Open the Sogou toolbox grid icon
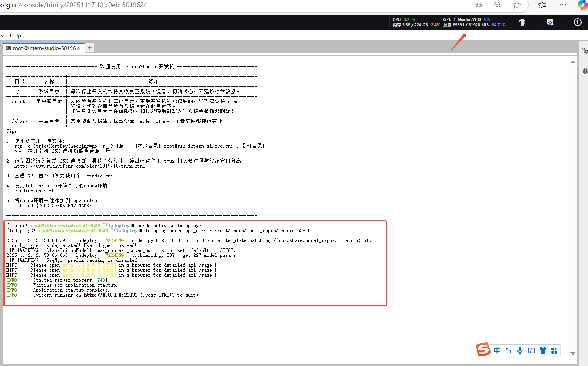 coord(554,350)
